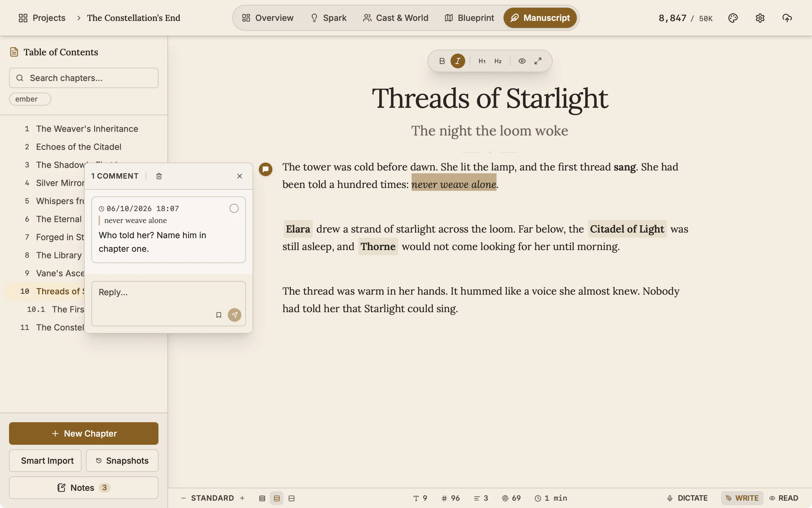Select the dense line-spacing icon
This screenshot has width=812, height=508.
pyautogui.click(x=262, y=498)
